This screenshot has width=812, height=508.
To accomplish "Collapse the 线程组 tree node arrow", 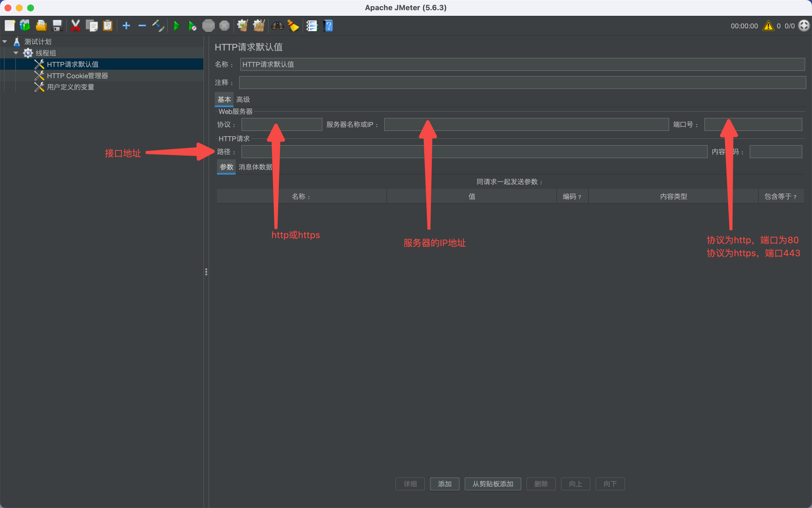I will pyautogui.click(x=16, y=53).
